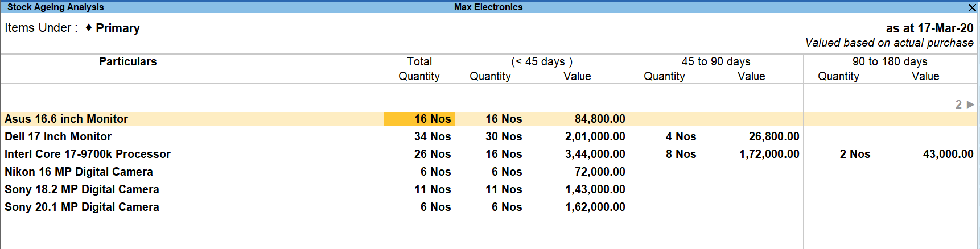Select Nikon 16 MP Digital Camera item
This screenshot has width=980, height=249.
(x=79, y=172)
